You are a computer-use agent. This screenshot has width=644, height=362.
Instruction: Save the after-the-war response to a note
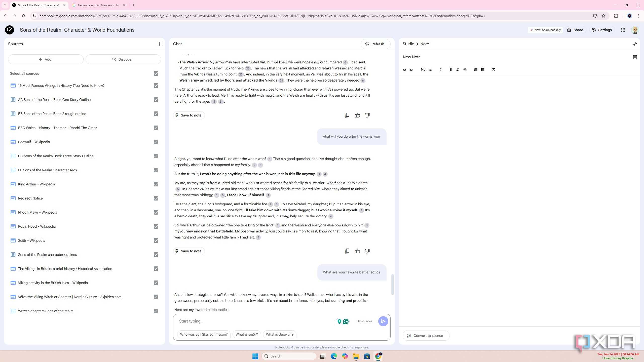coord(189,251)
